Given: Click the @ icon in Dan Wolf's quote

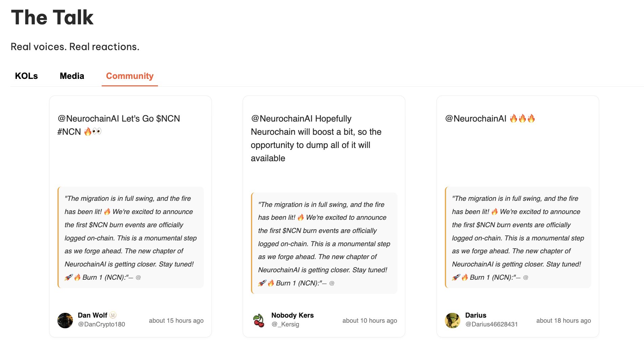Looking at the screenshot, I should point(138,278).
